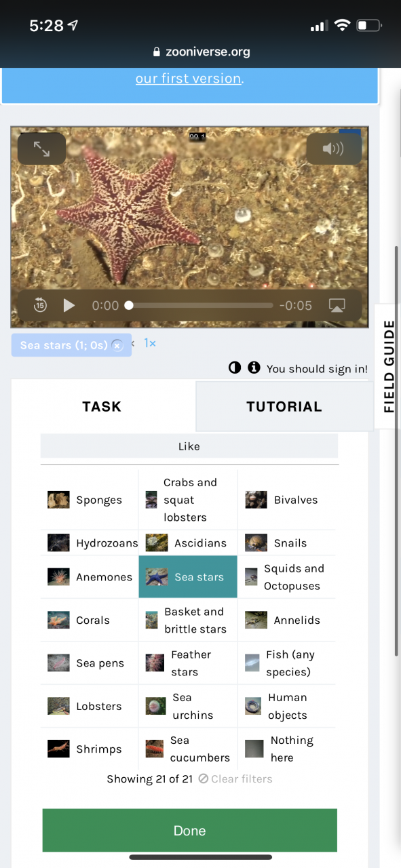Play the sea star video
This screenshot has width=401, height=868.
click(69, 305)
